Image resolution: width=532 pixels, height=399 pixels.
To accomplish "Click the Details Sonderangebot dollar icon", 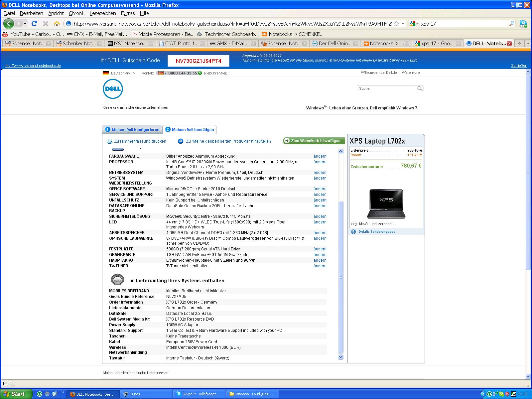I will point(353,232).
